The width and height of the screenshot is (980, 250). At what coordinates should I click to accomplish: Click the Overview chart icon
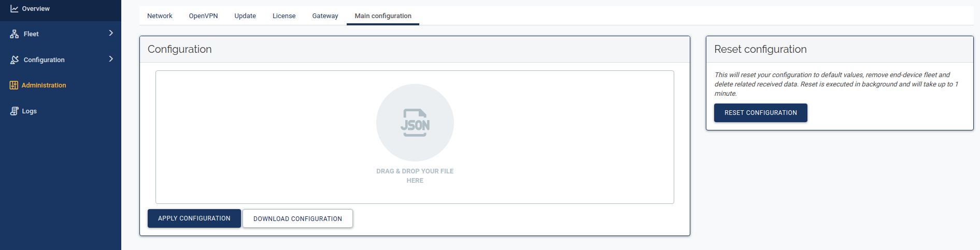pyautogui.click(x=14, y=9)
